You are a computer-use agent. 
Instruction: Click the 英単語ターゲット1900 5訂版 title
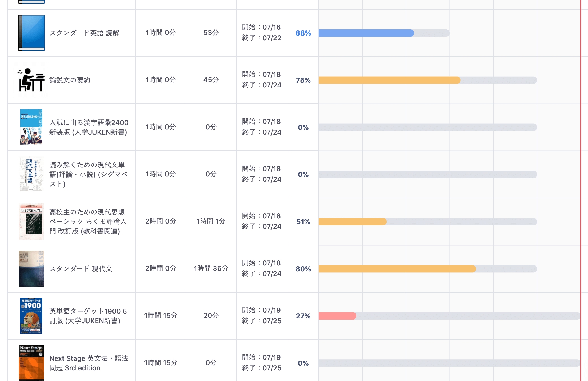pos(88,316)
